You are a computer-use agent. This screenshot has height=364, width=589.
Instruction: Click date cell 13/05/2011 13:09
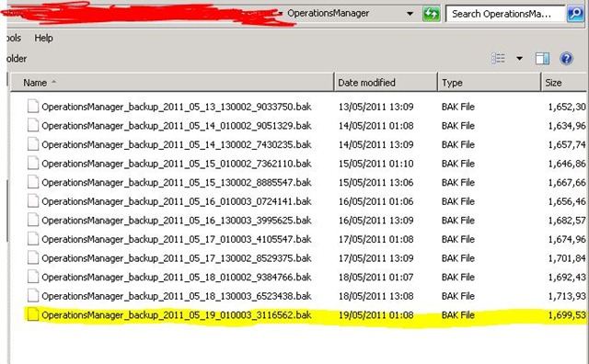pos(376,107)
